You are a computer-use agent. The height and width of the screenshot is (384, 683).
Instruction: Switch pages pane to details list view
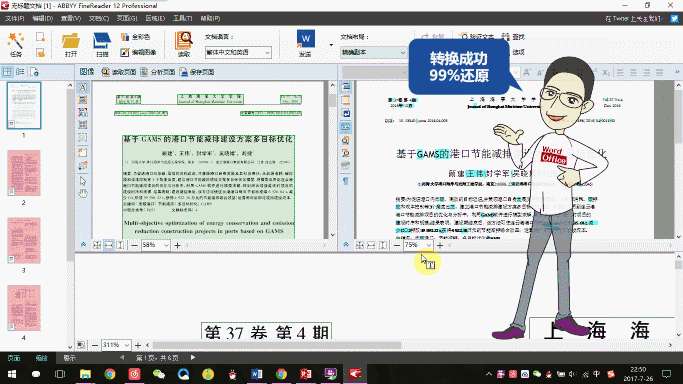pos(20,72)
